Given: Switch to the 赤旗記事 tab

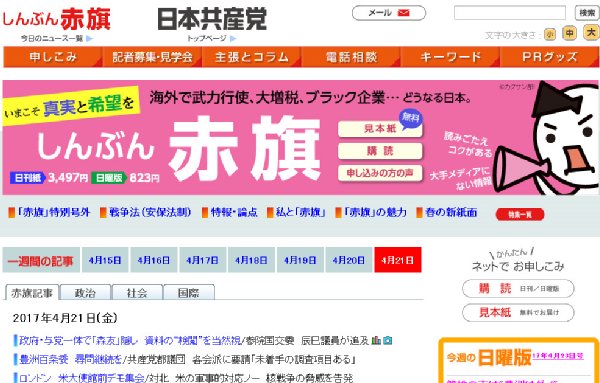Looking at the screenshot, I should (32, 293).
